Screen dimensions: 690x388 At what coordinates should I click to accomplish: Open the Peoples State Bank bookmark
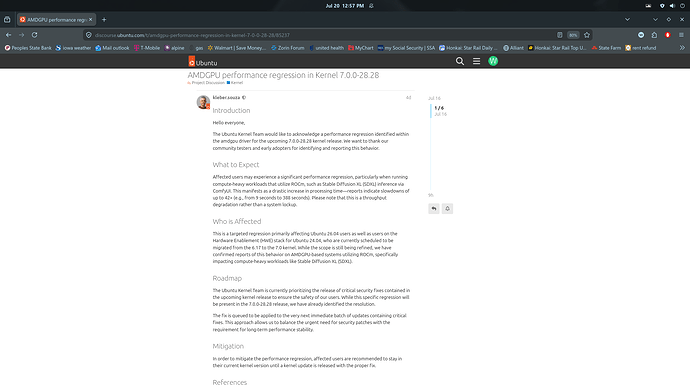pyautogui.click(x=28, y=48)
